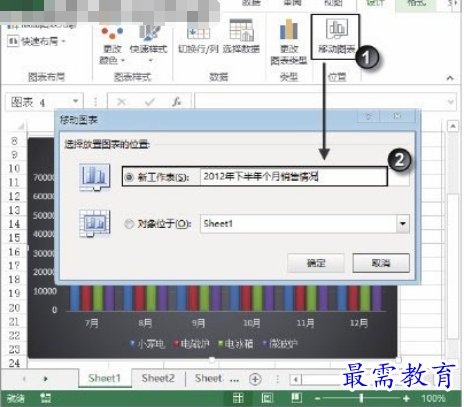Click the zoom in plus button

406,398
